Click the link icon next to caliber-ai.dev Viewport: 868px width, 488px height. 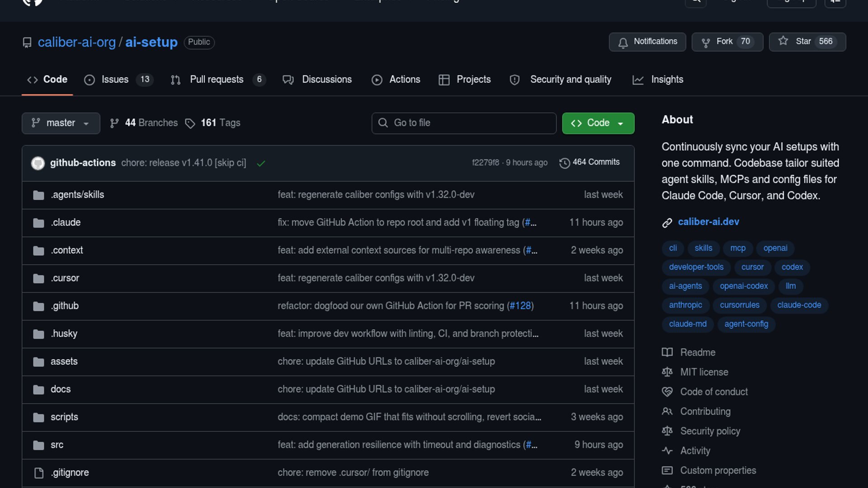(x=667, y=223)
